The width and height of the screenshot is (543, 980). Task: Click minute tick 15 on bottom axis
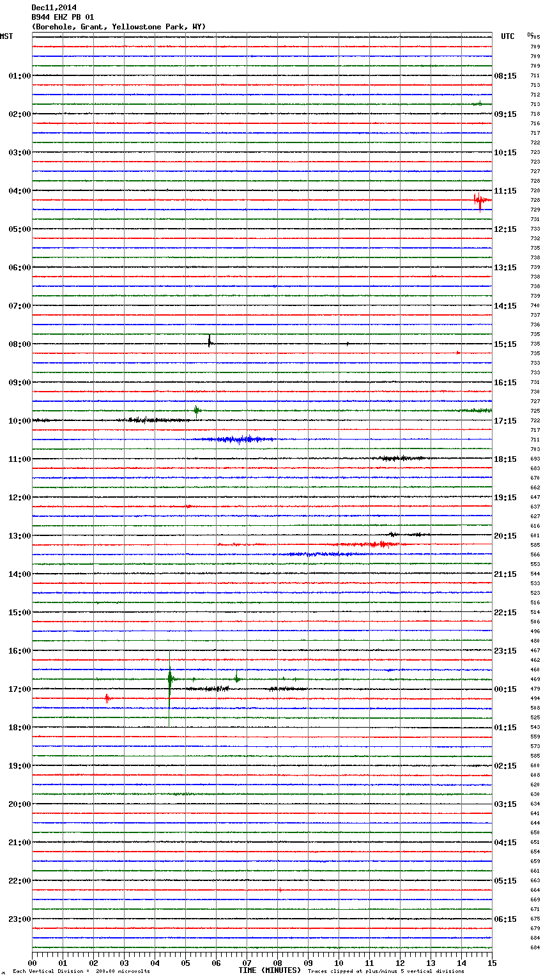492,963
